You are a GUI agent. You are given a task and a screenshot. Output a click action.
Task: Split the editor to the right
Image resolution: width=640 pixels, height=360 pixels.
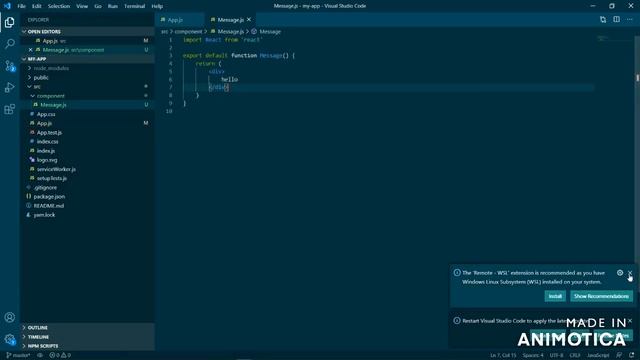click(616, 20)
